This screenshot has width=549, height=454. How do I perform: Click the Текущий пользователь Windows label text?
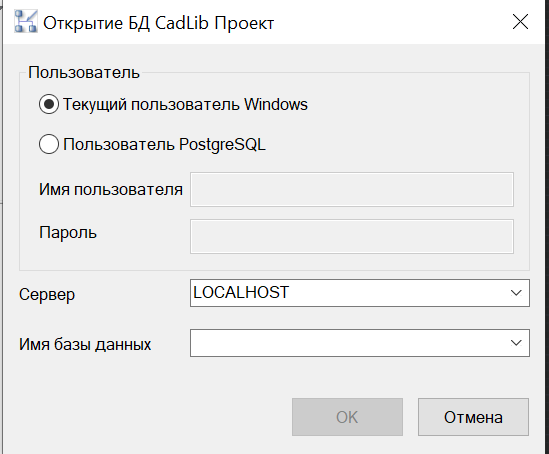pyautogui.click(x=185, y=104)
